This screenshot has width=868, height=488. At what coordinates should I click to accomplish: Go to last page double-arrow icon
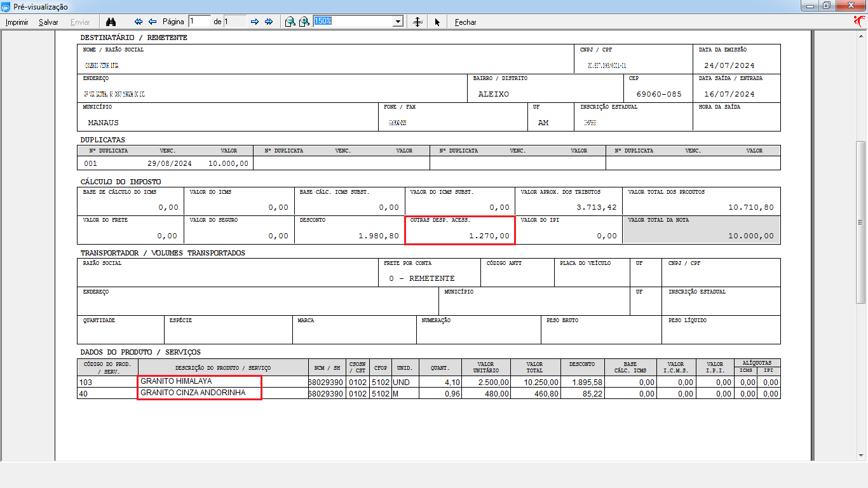coord(269,22)
